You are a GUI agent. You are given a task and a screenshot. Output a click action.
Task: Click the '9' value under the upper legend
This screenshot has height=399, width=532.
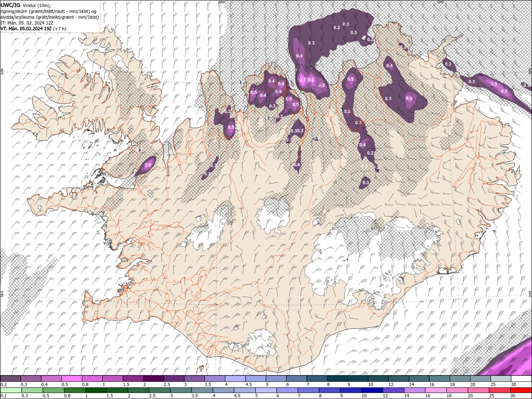(349, 384)
